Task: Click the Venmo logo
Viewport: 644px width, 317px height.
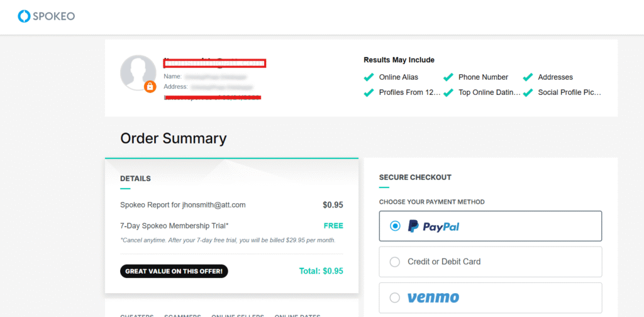Action: [433, 298]
